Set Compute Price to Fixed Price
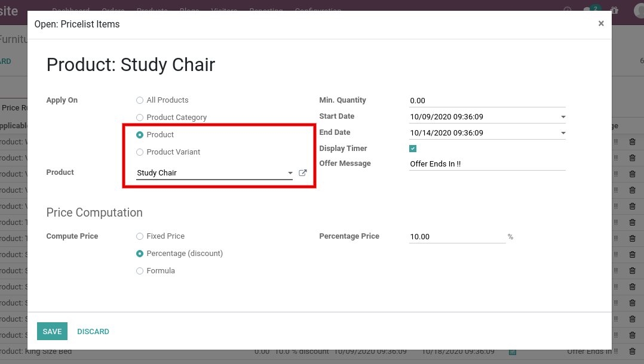This screenshot has width=644, height=364. point(140,236)
